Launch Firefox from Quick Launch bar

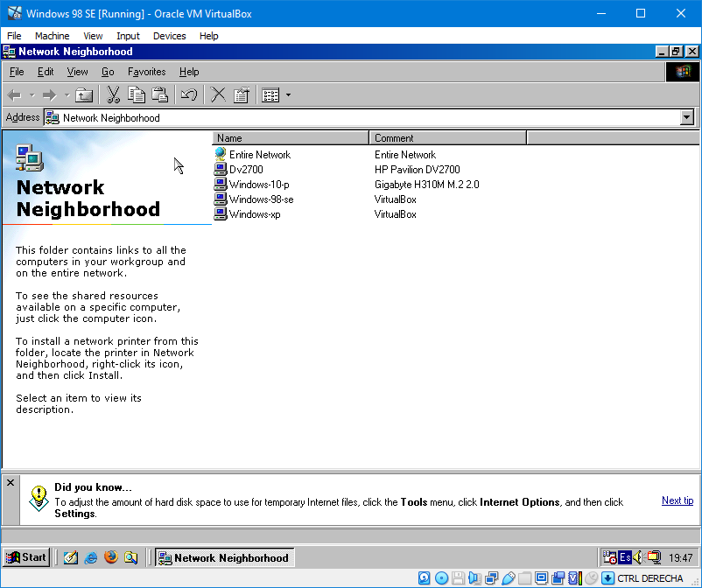click(x=110, y=557)
